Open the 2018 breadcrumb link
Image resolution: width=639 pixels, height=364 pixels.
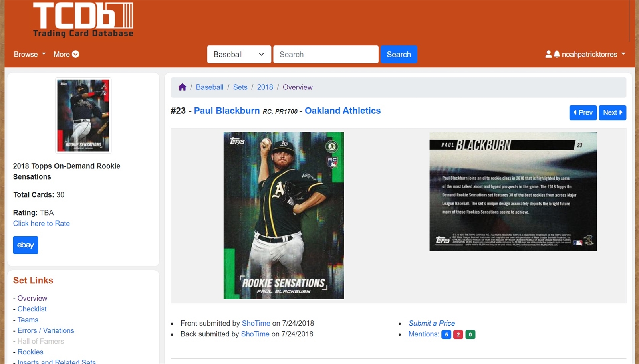(265, 87)
